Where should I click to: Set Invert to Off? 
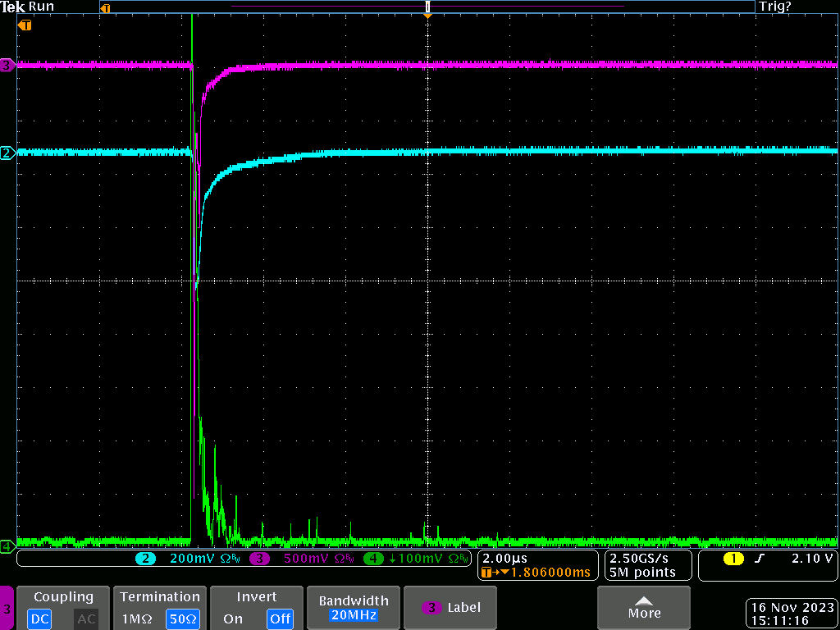(280, 619)
